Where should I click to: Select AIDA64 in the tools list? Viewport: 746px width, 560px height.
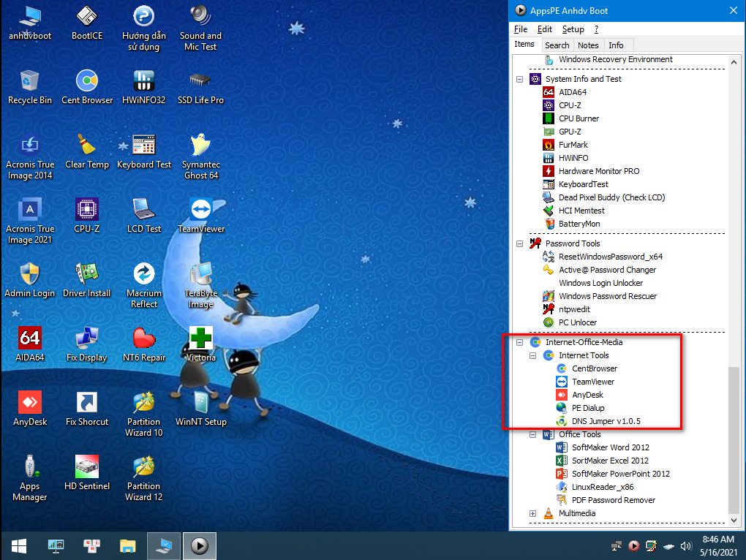coord(573,92)
